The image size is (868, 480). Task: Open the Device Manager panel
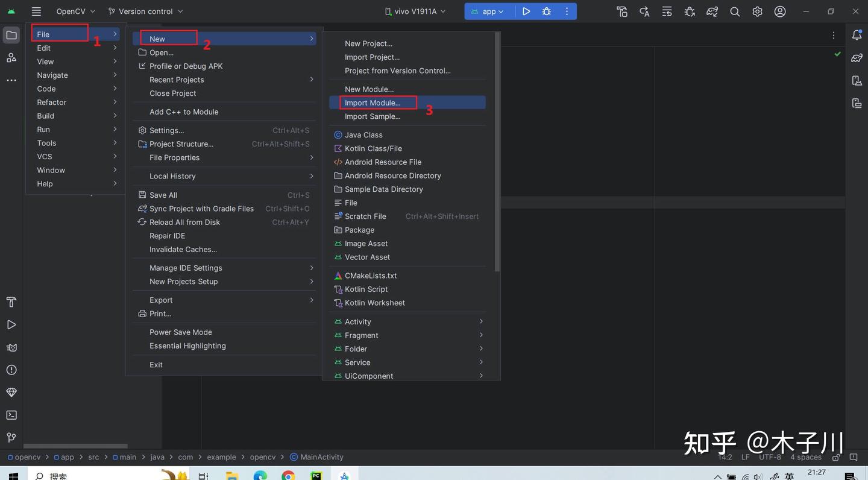tap(857, 80)
